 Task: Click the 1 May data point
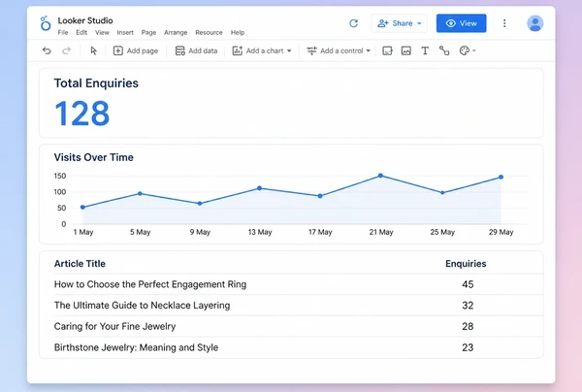point(82,207)
